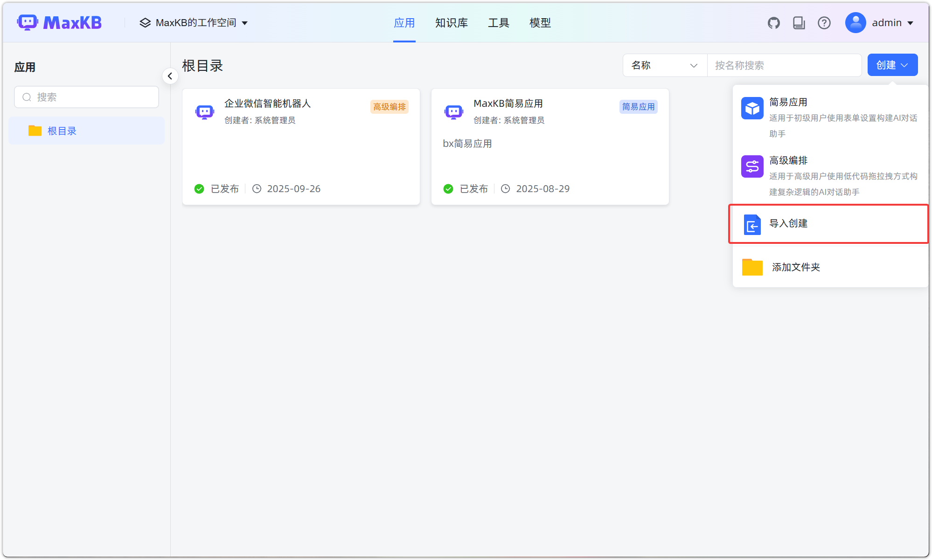Click the 导入创建 import icon
The width and height of the screenshot is (932, 560).
coord(752,224)
